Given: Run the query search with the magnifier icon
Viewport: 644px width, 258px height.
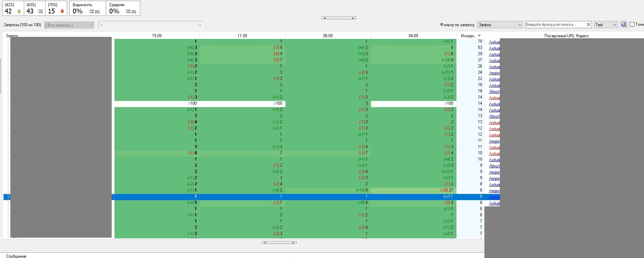Looking at the screenshot, I should coord(624,24).
